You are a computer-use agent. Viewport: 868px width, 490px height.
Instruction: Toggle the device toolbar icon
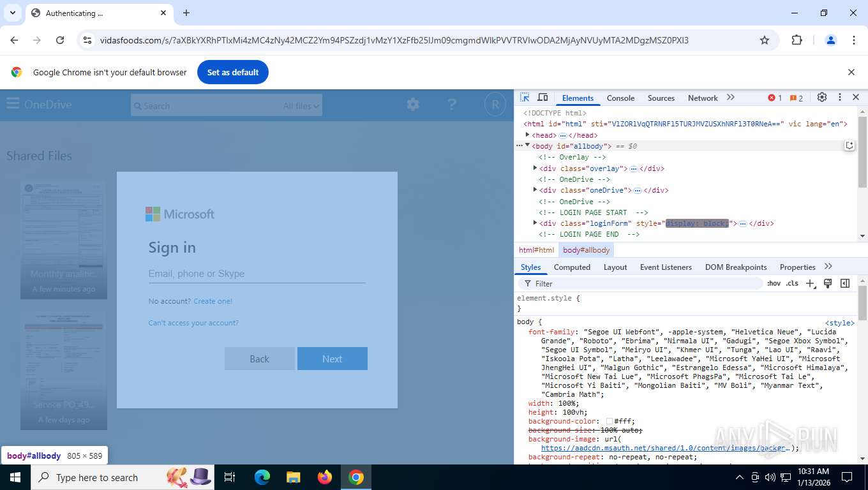542,98
